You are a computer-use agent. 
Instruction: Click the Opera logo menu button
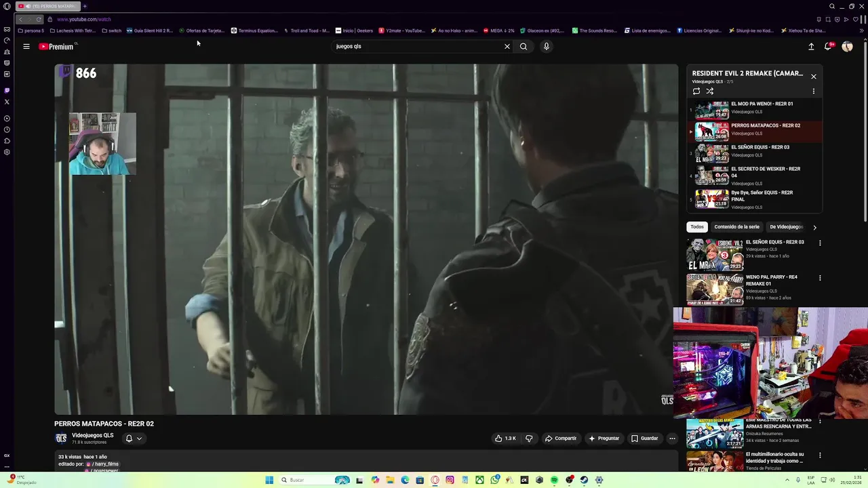[7, 6]
